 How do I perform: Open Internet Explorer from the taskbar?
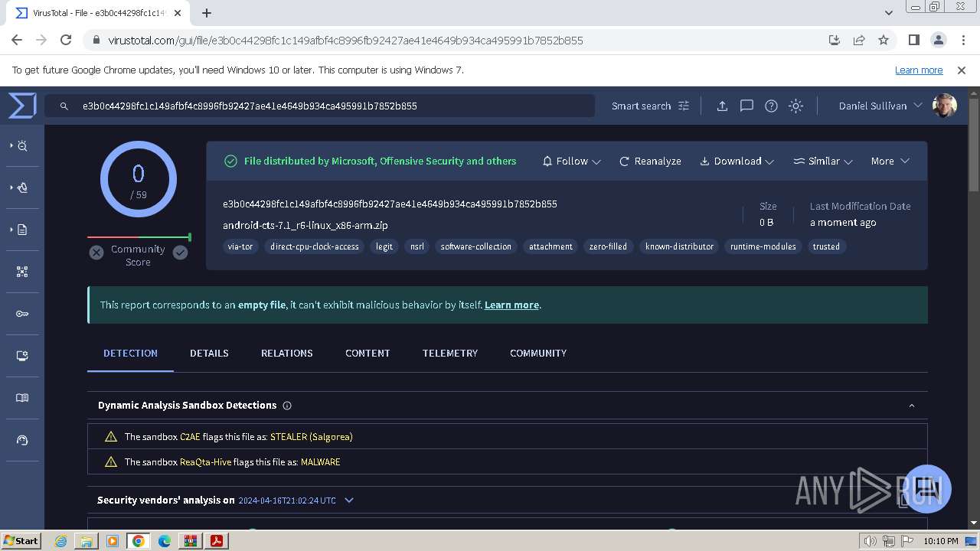click(60, 541)
